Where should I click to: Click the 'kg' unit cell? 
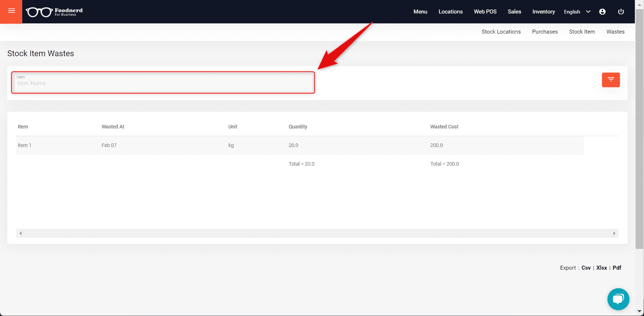tap(231, 145)
